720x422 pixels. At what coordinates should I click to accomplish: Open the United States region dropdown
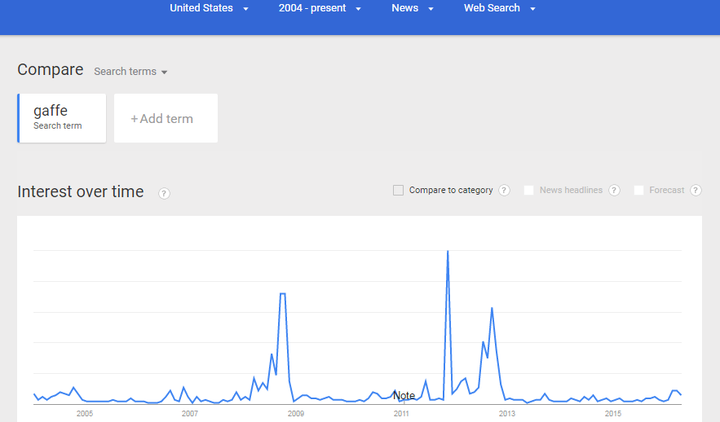(209, 8)
